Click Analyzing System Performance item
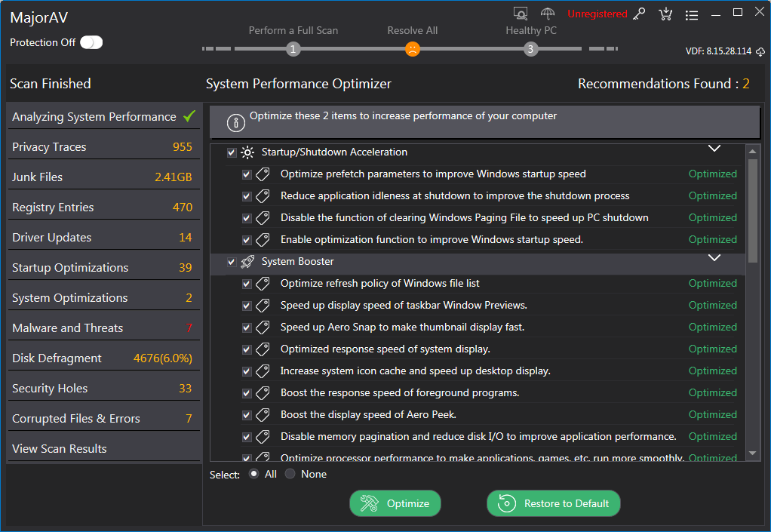The width and height of the screenshot is (771, 532). point(103,116)
